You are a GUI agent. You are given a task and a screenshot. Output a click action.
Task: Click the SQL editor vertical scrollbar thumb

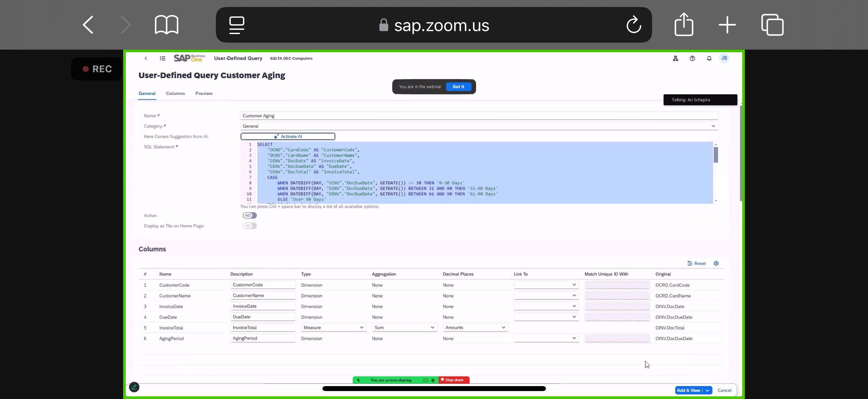coord(715,155)
